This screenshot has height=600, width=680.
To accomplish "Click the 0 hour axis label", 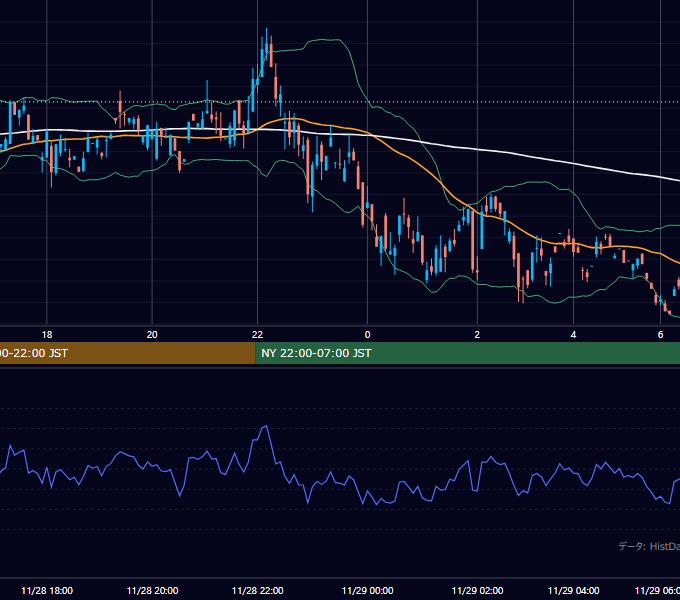I will pyautogui.click(x=367, y=335).
